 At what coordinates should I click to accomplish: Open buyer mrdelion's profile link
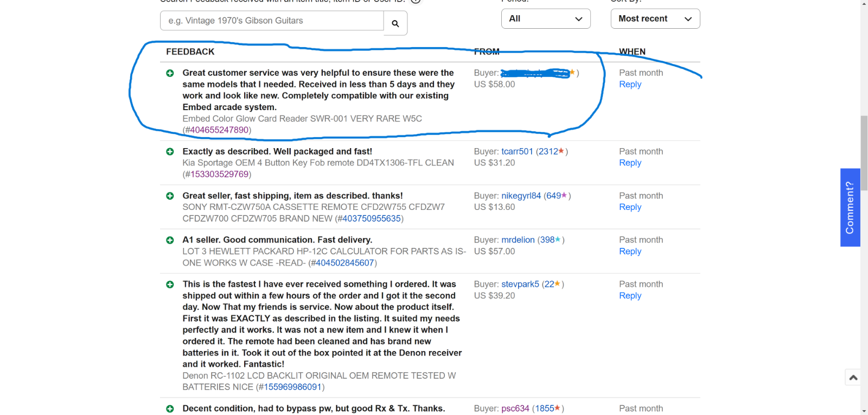(x=518, y=240)
